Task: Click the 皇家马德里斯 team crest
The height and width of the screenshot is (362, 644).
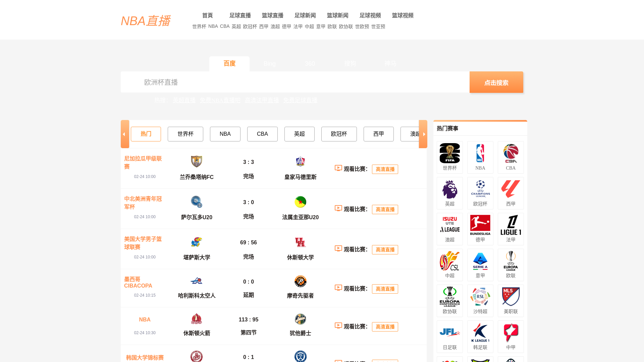Action: click(300, 162)
